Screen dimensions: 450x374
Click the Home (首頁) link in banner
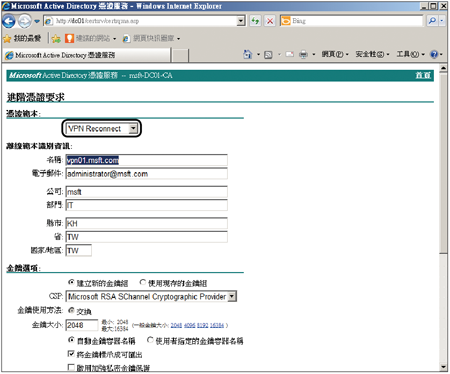tap(423, 75)
